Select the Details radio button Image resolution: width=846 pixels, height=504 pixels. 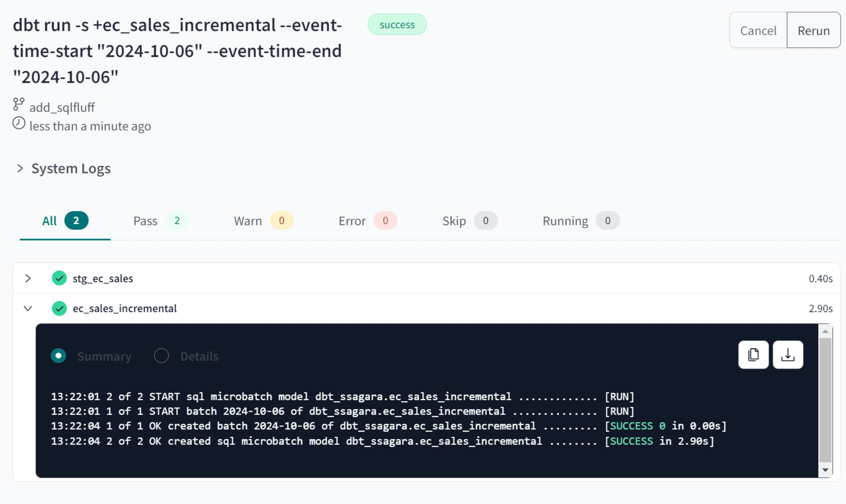pos(162,356)
